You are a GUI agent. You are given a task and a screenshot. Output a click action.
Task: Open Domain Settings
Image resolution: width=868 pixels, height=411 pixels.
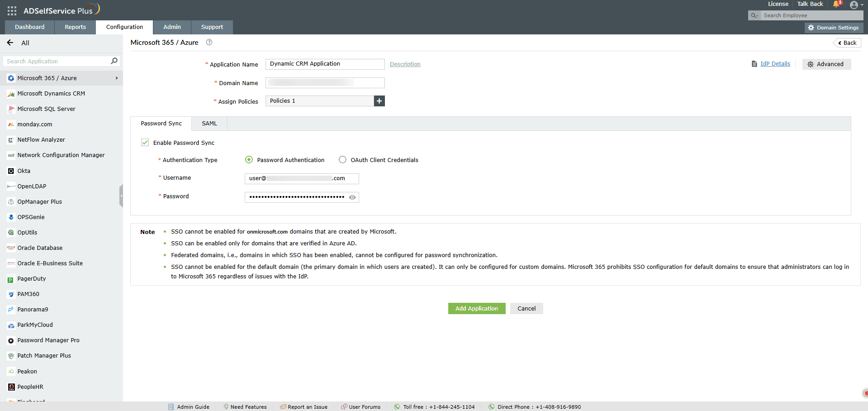pyautogui.click(x=834, y=27)
